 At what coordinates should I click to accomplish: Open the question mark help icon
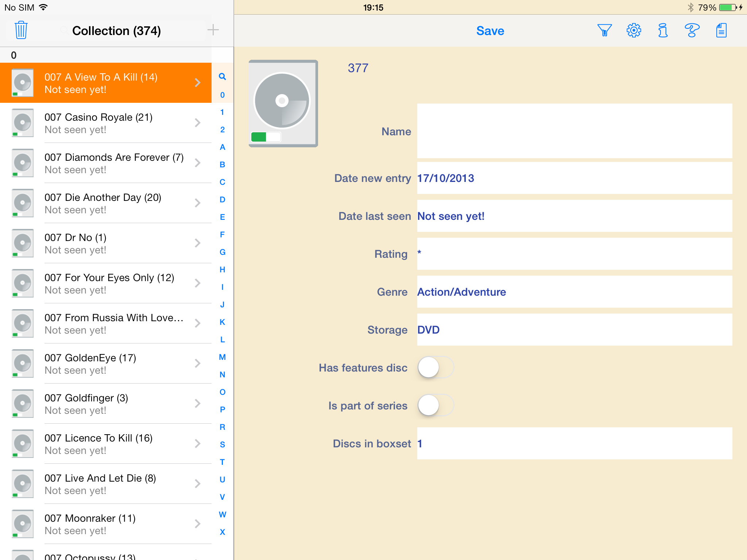tap(692, 30)
